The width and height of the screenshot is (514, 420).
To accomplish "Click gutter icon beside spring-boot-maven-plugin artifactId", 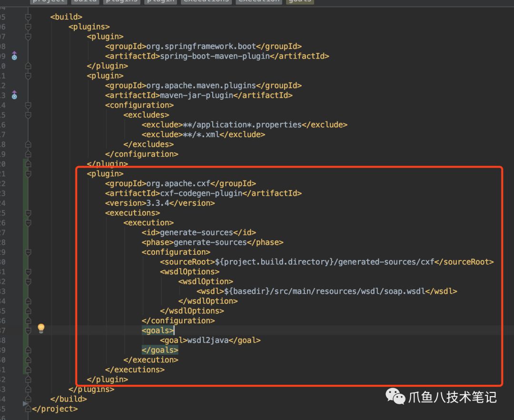I will (14, 56).
